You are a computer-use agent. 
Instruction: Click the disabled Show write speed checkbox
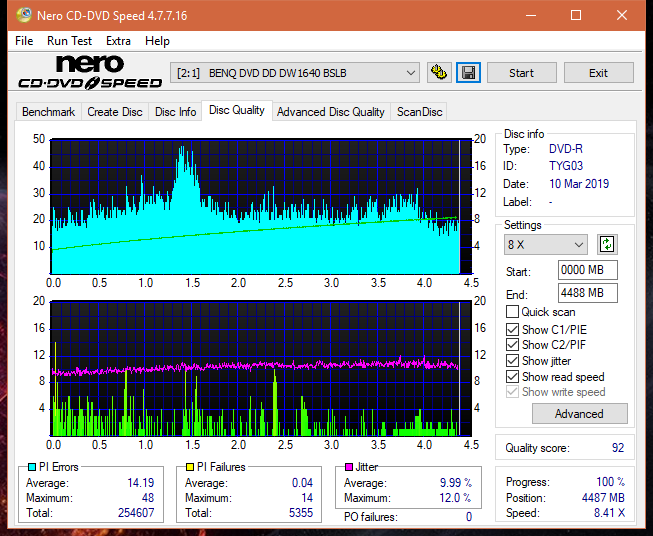[x=512, y=392]
